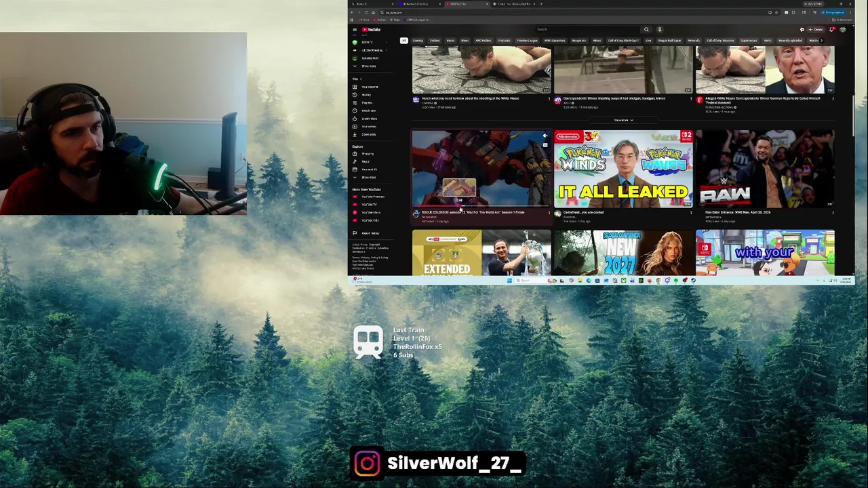Open YouTube notifications bell
Viewport: 868px width, 488px height.
pyautogui.click(x=832, y=29)
